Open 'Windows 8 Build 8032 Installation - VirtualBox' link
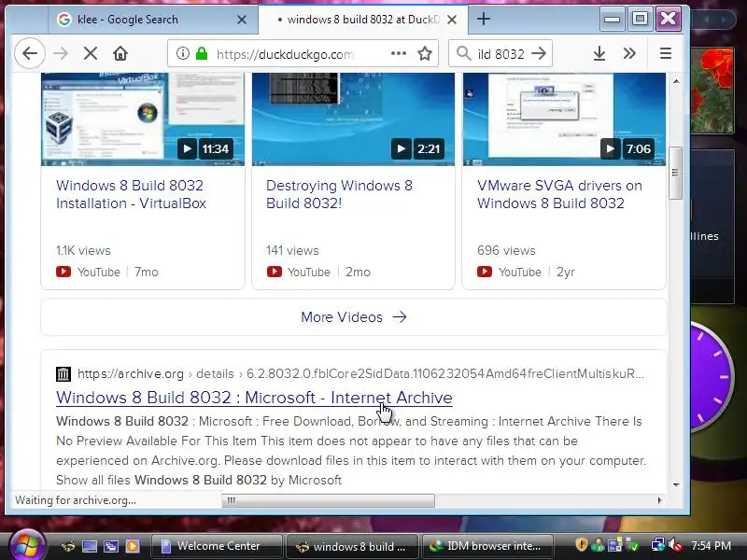 (131, 194)
